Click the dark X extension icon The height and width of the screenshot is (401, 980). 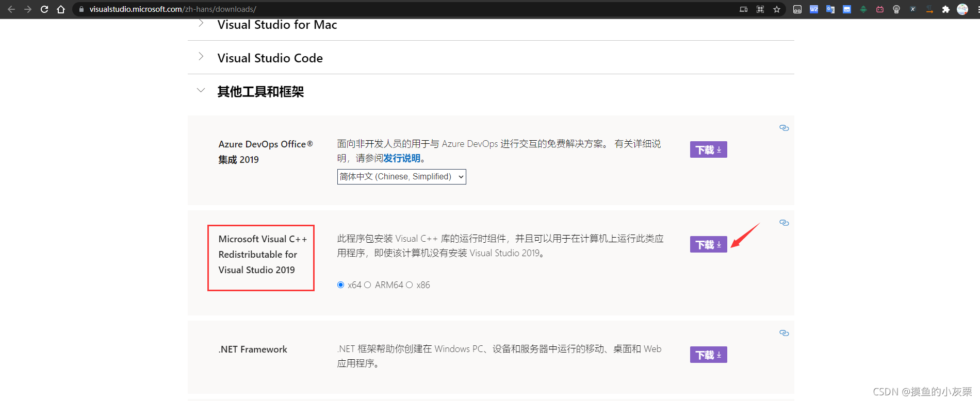pos(912,9)
